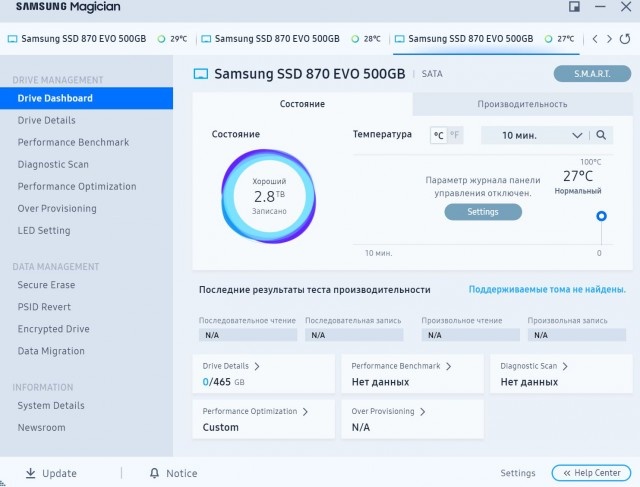Screen dimensions: 640x487
Task: Expand the Drive Details card chevron
Action: click(257, 366)
